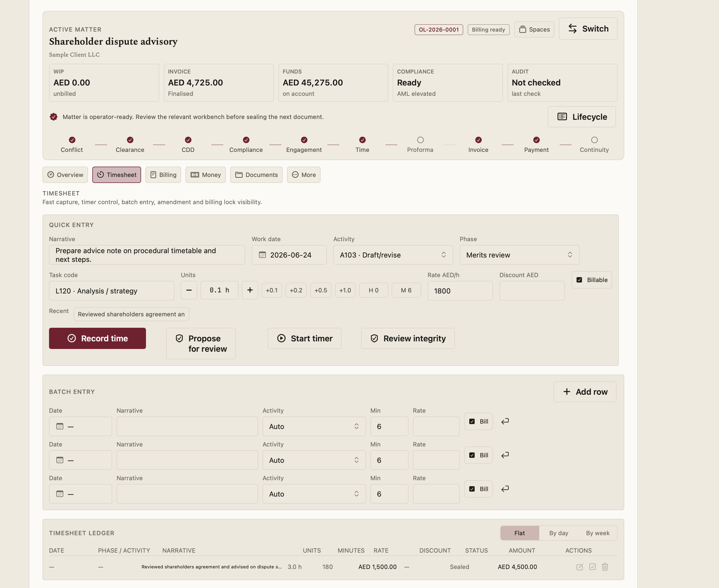719x588 pixels.
Task: Add a row to batch entry
Action: tap(585, 392)
